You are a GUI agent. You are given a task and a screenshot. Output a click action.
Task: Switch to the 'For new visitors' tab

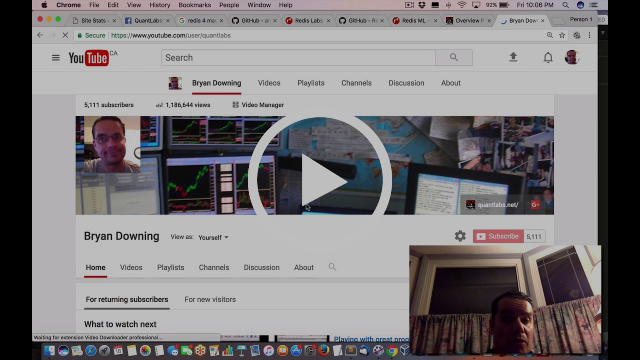(x=210, y=300)
